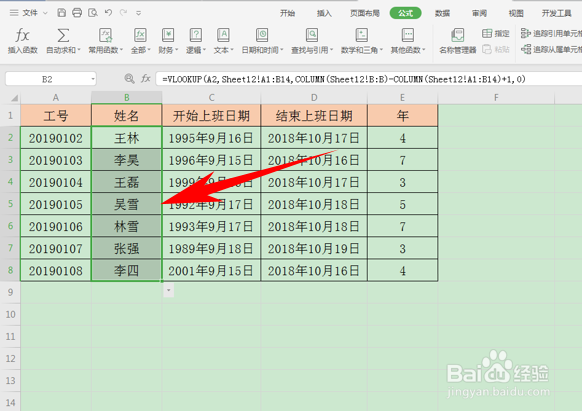Open the Financial (财务) functions icon
Viewport: 582px width, 412px height.
(168, 35)
